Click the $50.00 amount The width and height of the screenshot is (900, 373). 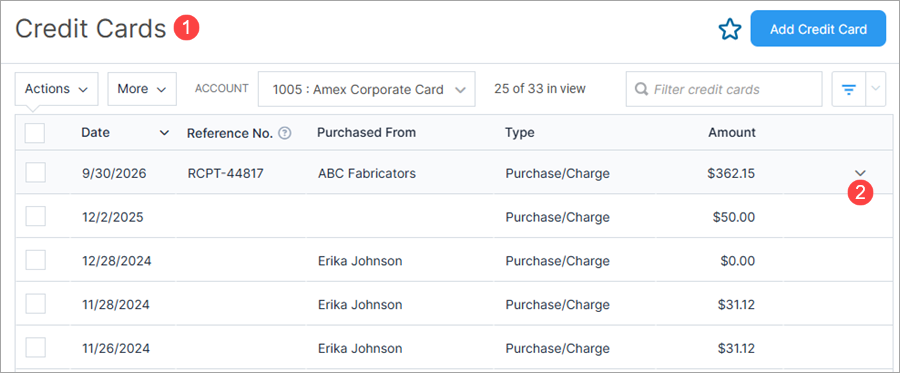click(x=734, y=217)
